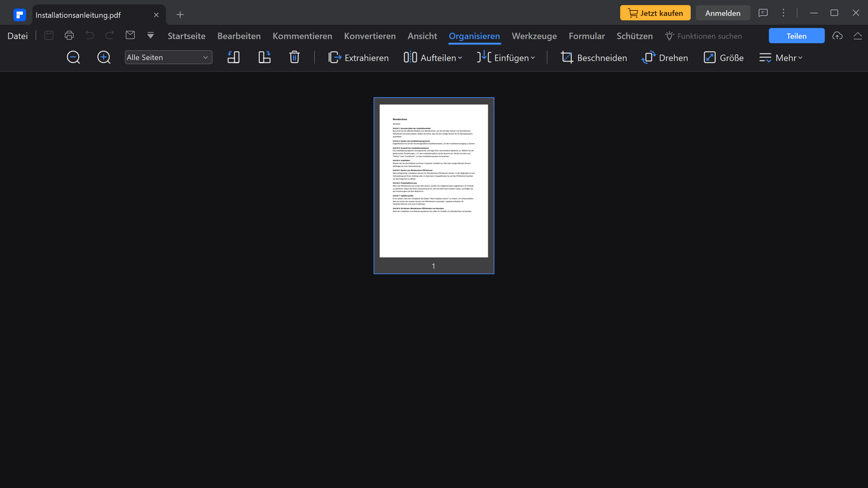Click the print icon
Screen dimensions: 868x488
coord(69,36)
